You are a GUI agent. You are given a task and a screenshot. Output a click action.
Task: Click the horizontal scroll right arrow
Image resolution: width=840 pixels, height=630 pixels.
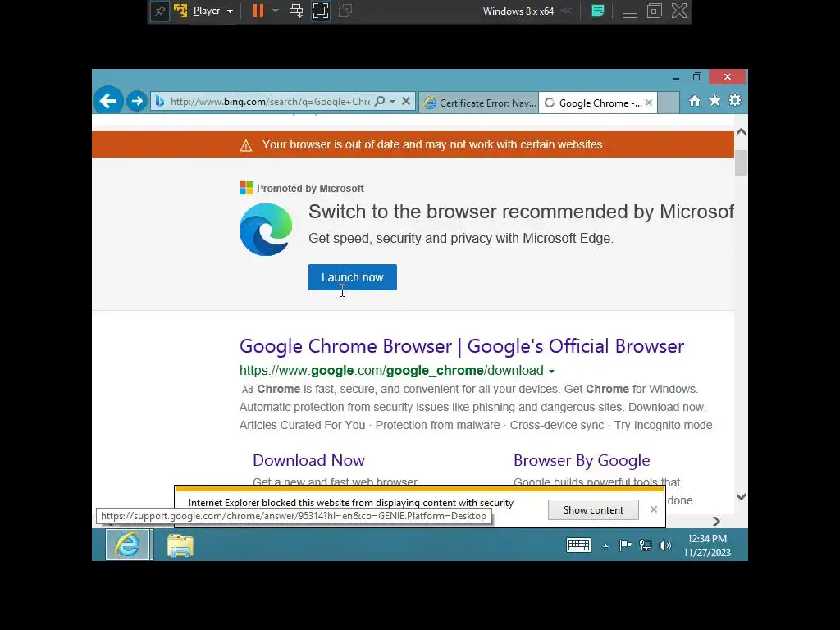(x=717, y=521)
